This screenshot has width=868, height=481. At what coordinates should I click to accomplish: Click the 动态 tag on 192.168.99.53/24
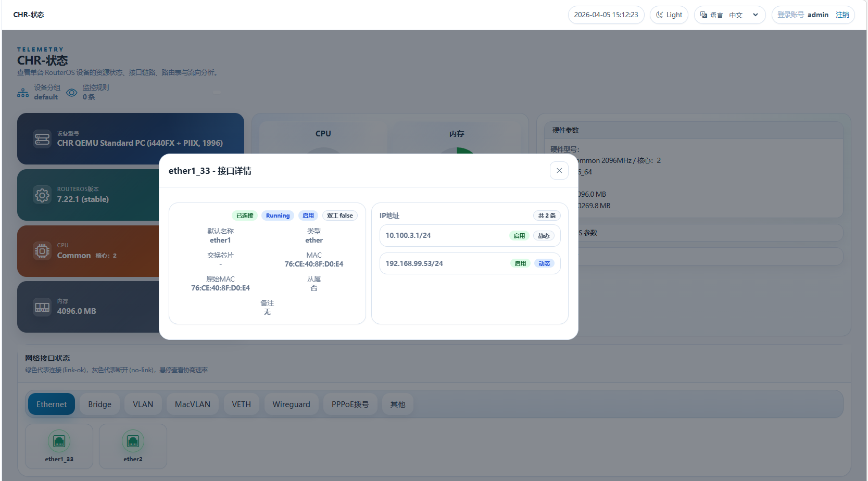[x=544, y=264]
